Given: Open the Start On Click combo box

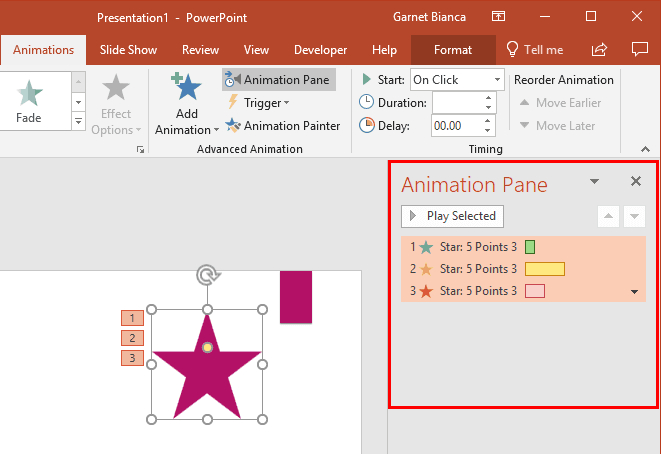Looking at the screenshot, I should coord(457,80).
